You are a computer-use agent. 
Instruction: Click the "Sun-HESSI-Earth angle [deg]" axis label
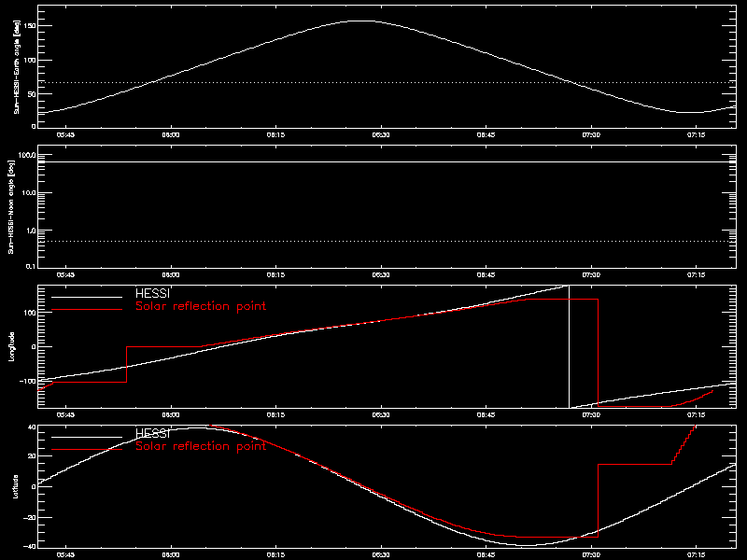(16, 66)
